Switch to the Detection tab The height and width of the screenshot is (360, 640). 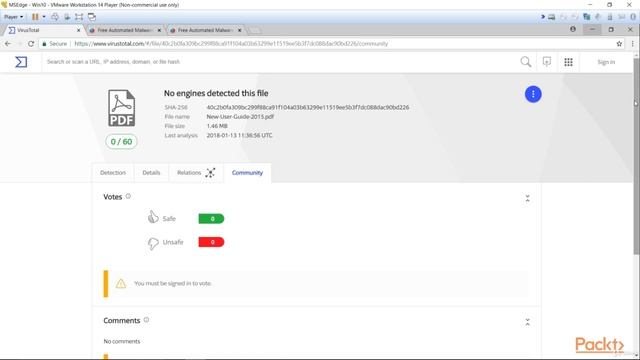pos(113,173)
